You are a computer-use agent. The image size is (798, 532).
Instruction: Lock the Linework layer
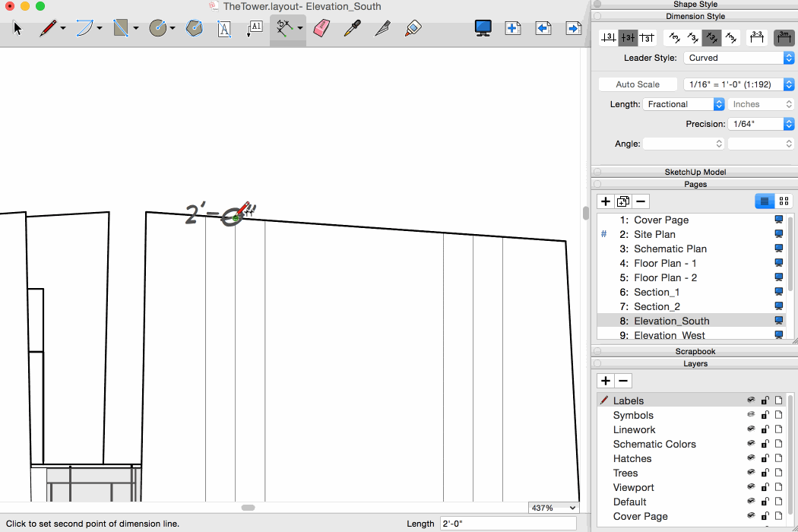point(765,429)
